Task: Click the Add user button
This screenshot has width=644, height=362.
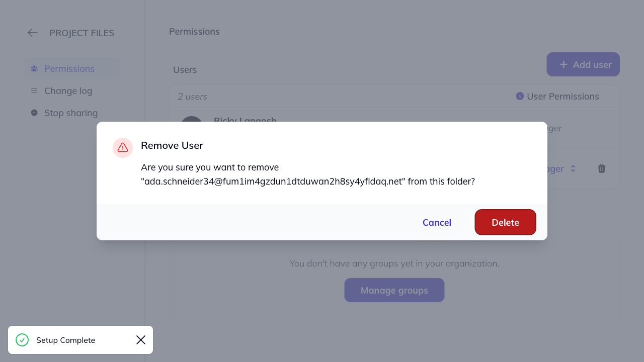Action: (x=583, y=64)
